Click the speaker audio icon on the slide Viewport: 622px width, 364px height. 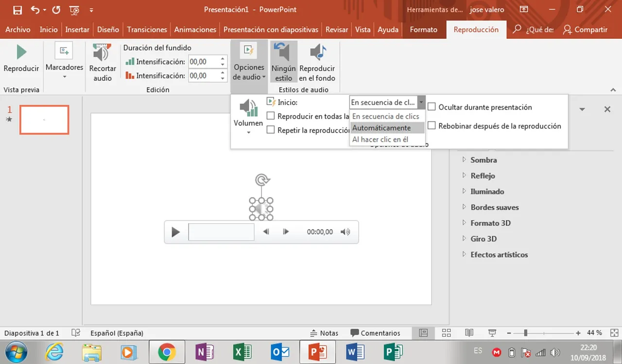[261, 209]
